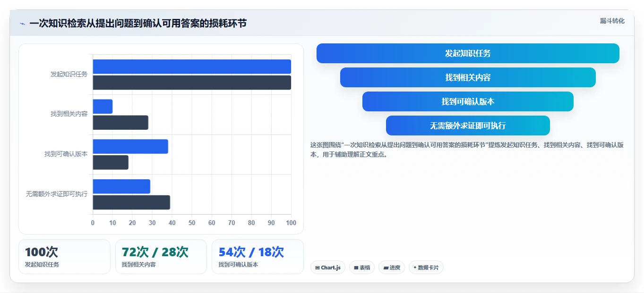Viewport: 644px width, 293px height.
Task: Click the dark bar for 找到相关内容
Action: point(120,123)
